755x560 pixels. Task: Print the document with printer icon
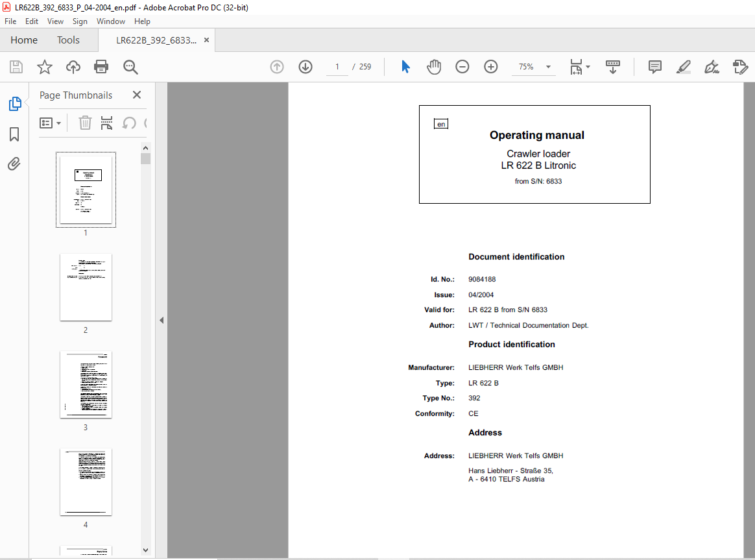point(101,67)
